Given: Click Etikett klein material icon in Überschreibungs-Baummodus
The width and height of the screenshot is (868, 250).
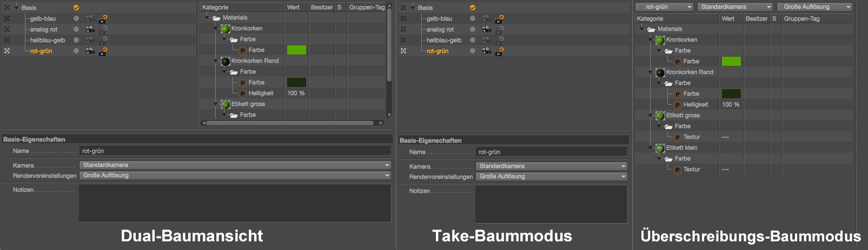Looking at the screenshot, I should (660, 148).
